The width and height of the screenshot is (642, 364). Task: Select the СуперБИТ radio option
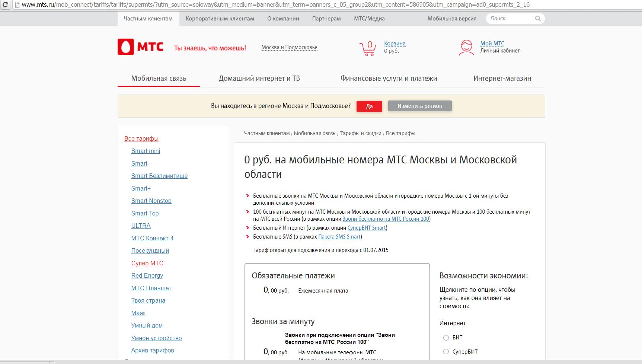(446, 352)
